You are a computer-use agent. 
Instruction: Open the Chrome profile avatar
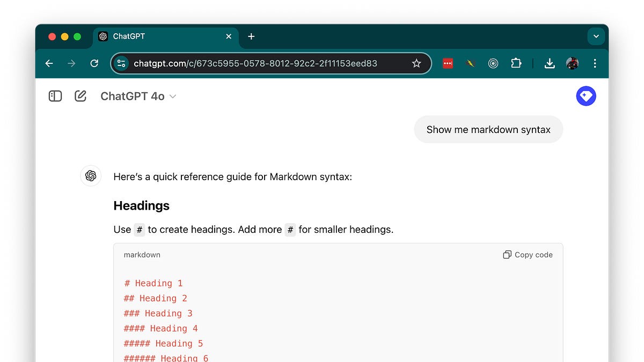[x=572, y=63]
